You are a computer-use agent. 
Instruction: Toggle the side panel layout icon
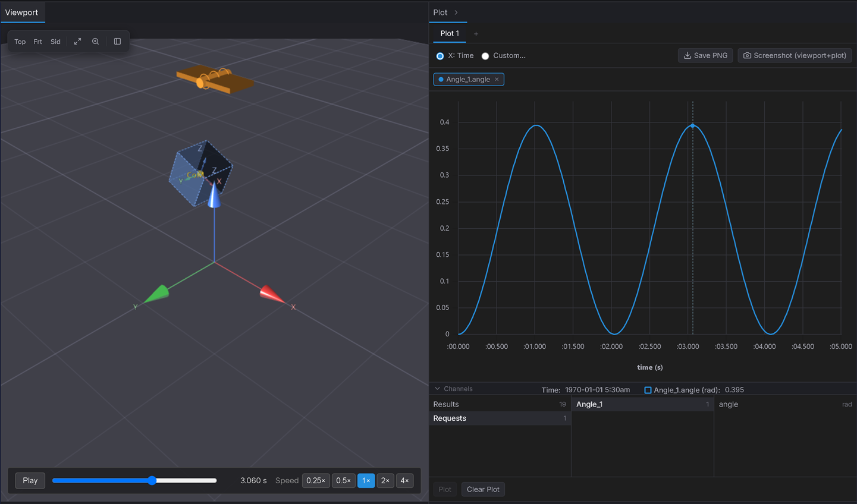pos(117,42)
